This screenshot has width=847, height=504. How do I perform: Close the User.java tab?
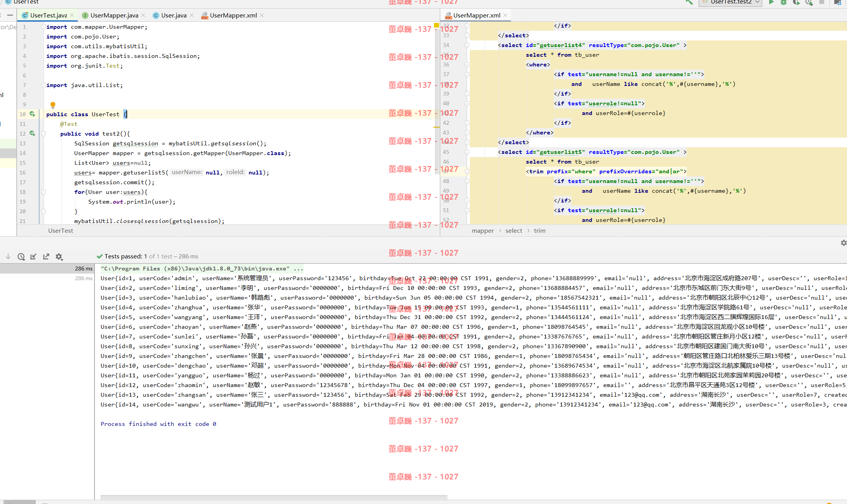click(192, 15)
